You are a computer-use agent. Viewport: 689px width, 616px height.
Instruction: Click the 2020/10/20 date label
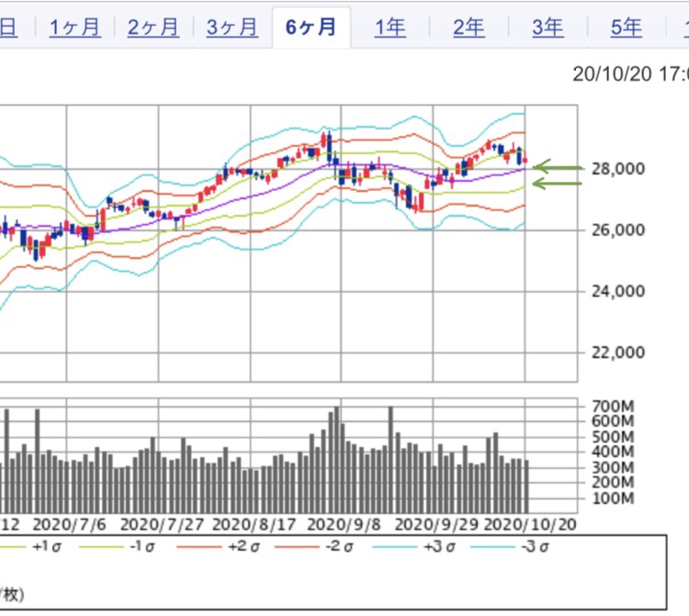click(x=530, y=525)
